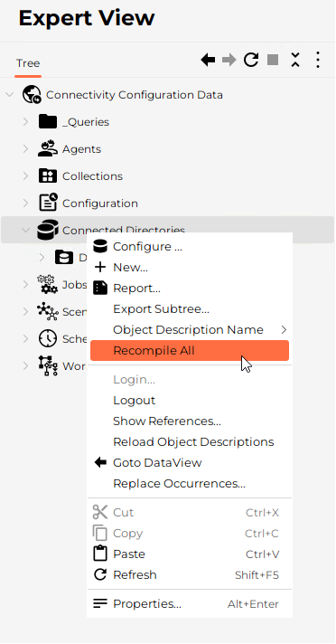Expand the Agents node
The image size is (336, 644).
pyautogui.click(x=26, y=148)
